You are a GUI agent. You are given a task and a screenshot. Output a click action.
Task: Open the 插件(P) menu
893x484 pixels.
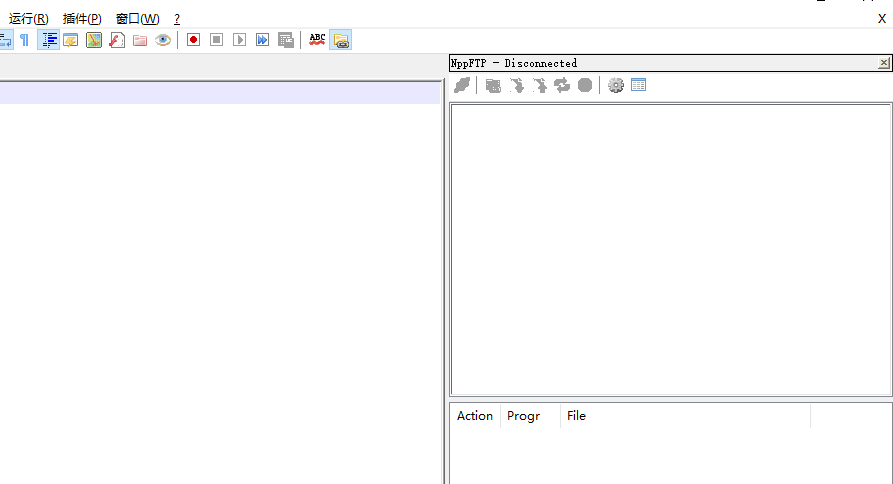point(82,19)
